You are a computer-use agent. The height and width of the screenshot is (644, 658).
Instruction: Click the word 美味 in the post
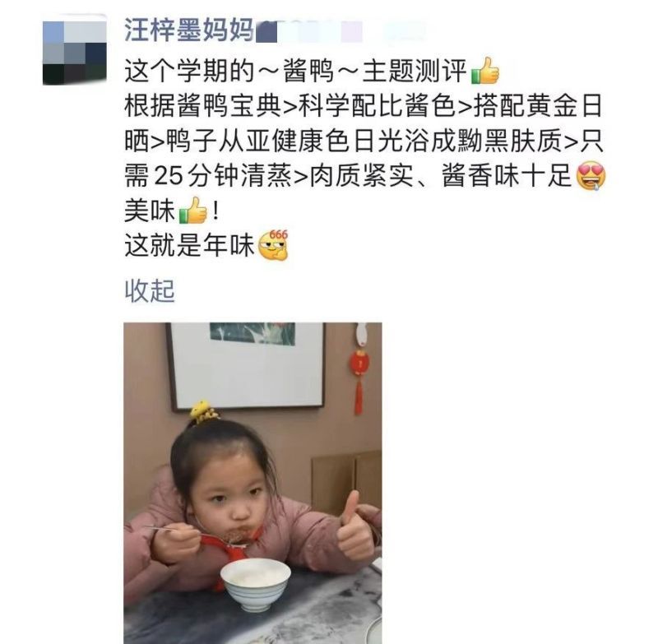[x=150, y=211]
